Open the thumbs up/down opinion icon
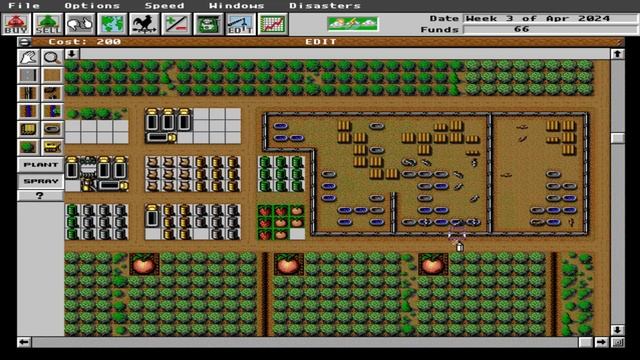The height and width of the screenshot is (360, 640). pyautogui.click(x=80, y=24)
